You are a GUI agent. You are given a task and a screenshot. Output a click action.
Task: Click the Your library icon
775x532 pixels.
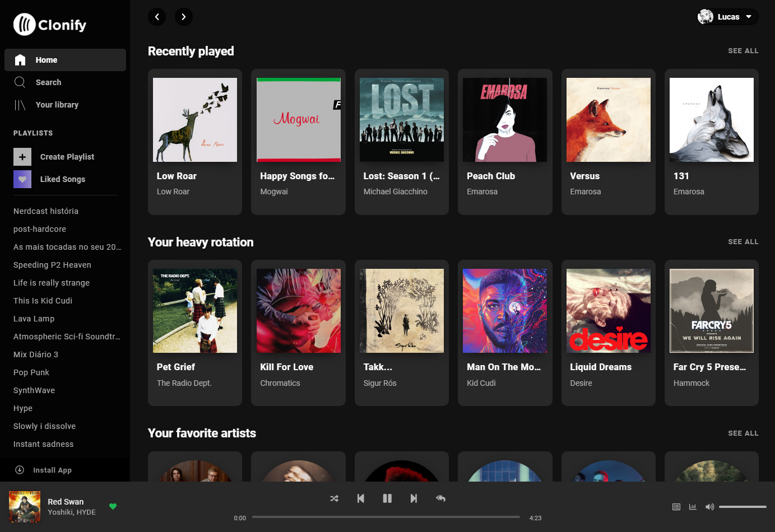click(x=20, y=105)
